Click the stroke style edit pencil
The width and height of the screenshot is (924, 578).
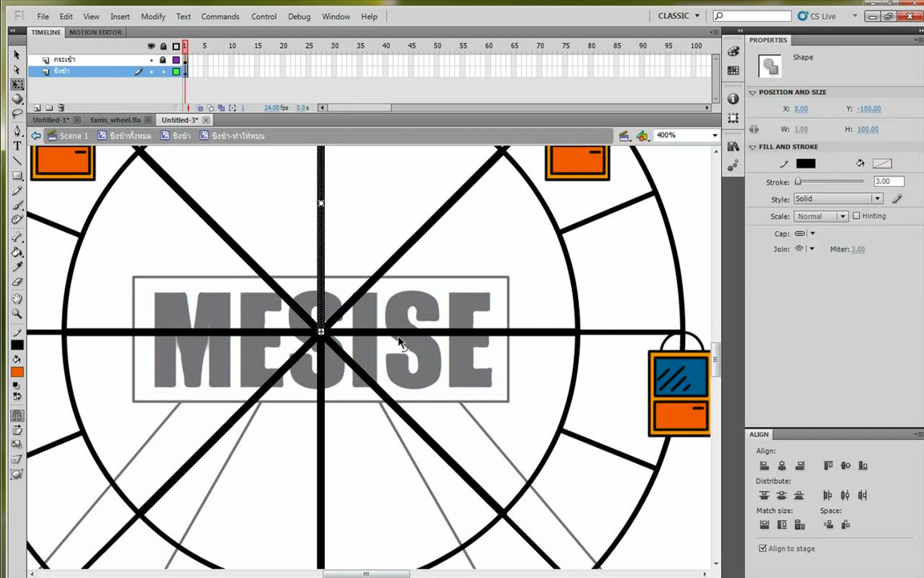coord(897,199)
